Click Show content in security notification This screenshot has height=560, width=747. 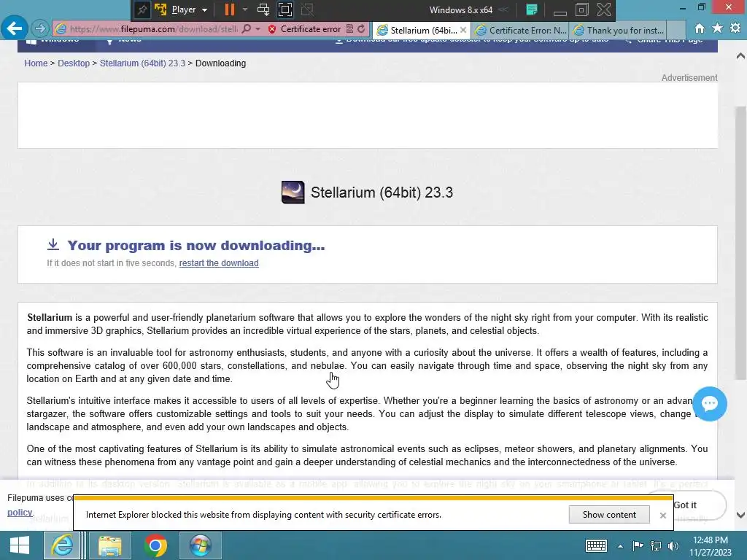[x=609, y=515]
